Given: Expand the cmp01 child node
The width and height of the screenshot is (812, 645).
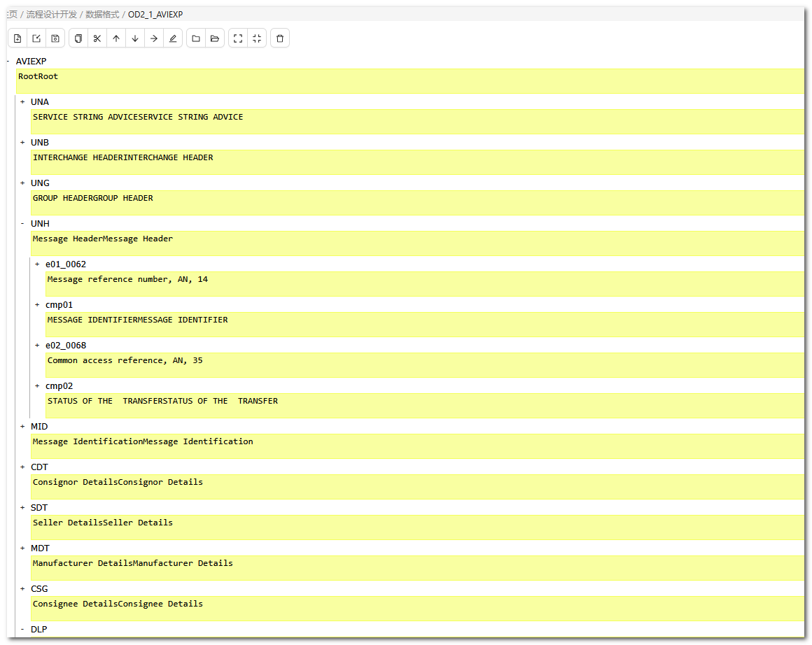Looking at the screenshot, I should coord(37,305).
